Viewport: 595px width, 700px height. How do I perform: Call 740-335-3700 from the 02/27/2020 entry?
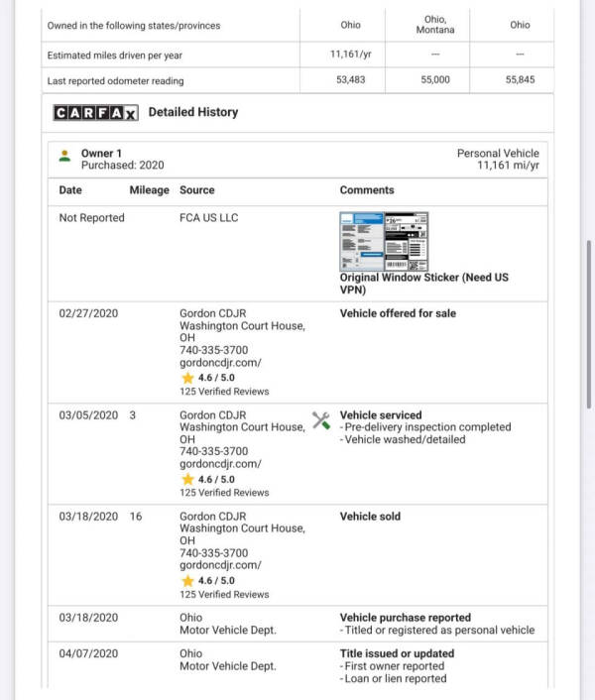tap(213, 350)
